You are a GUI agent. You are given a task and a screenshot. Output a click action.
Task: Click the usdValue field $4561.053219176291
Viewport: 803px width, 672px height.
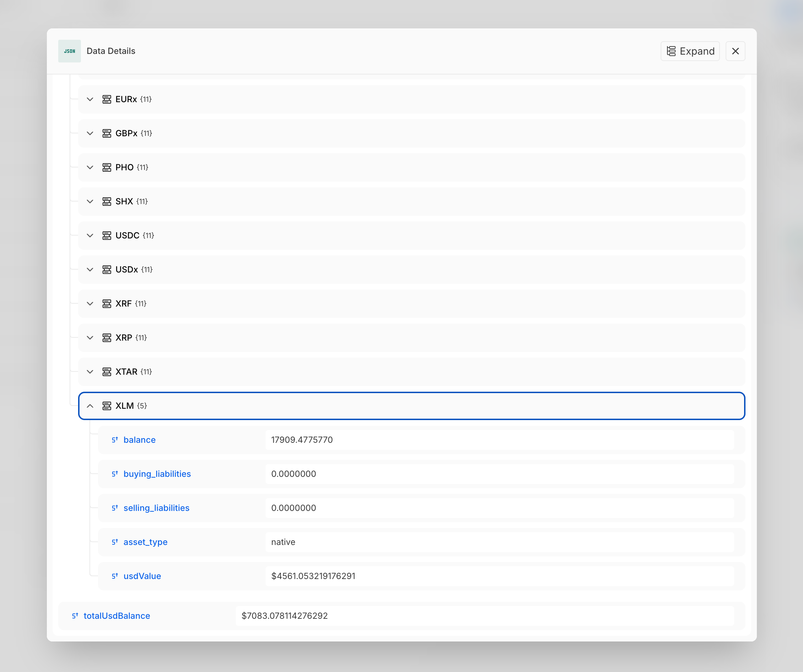pyautogui.click(x=499, y=576)
